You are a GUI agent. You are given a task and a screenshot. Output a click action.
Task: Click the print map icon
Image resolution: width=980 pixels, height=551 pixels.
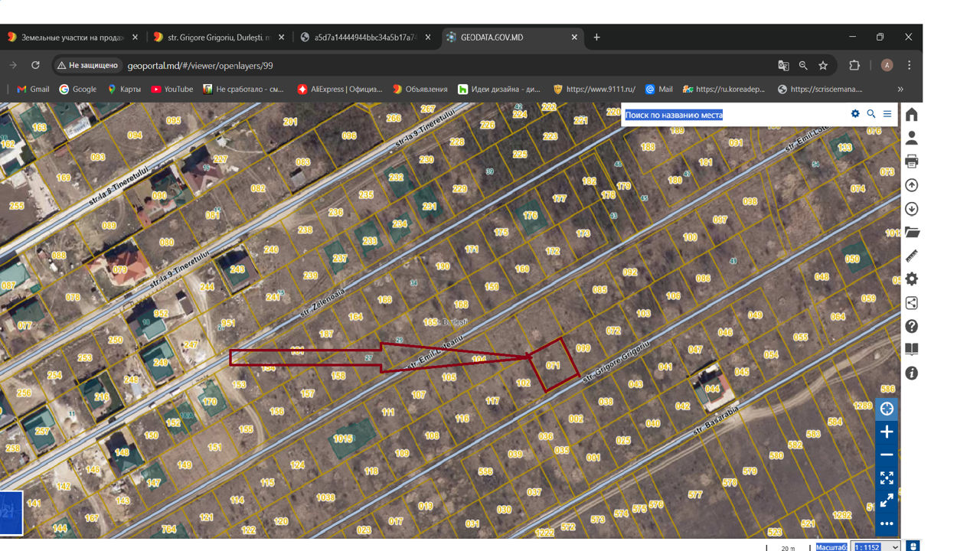coord(911,161)
